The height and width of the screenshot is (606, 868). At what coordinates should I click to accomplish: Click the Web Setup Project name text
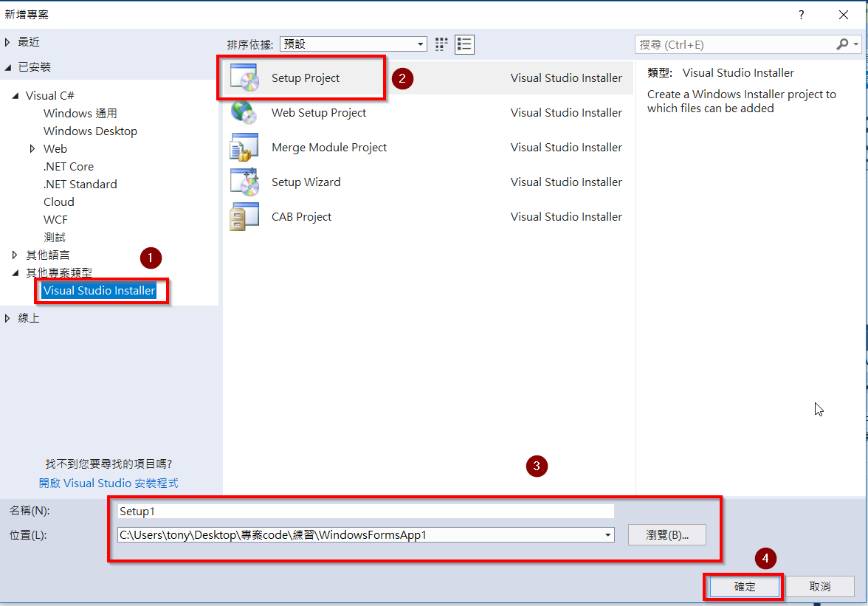tap(319, 112)
